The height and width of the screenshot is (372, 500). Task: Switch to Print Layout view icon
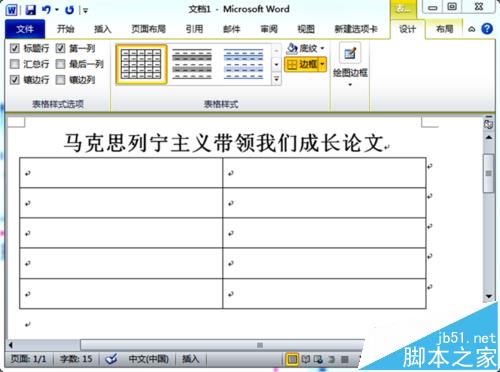[292, 359]
